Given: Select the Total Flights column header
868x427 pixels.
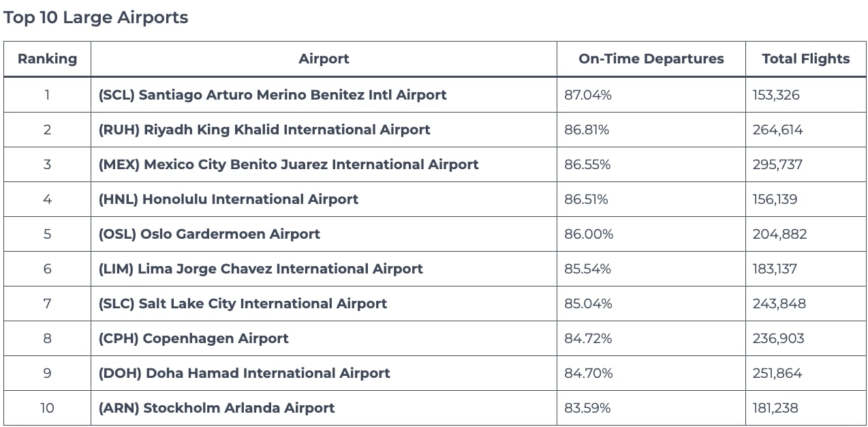Looking at the screenshot, I should (x=806, y=59).
